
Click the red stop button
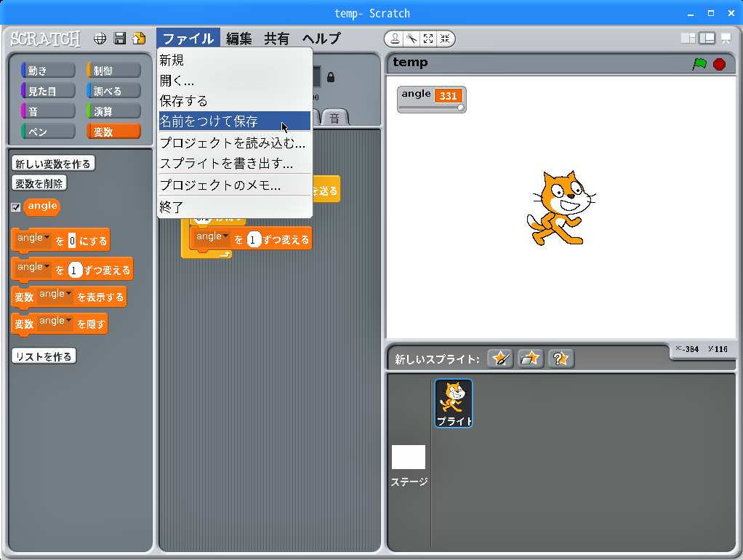(719, 64)
